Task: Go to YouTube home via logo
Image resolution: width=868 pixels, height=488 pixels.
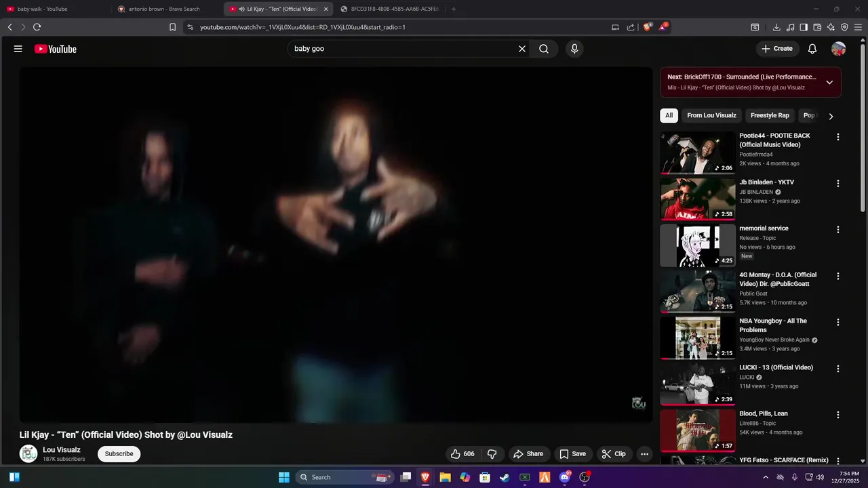Action: [56, 49]
